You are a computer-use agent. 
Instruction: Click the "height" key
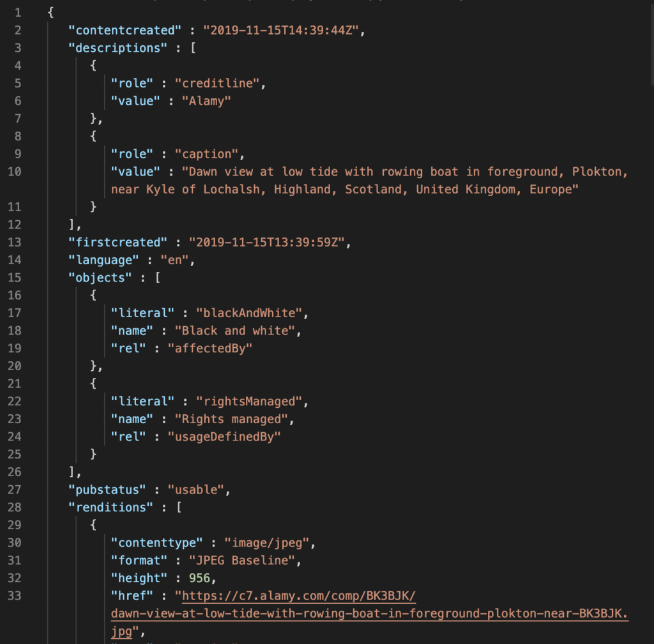[139, 578]
